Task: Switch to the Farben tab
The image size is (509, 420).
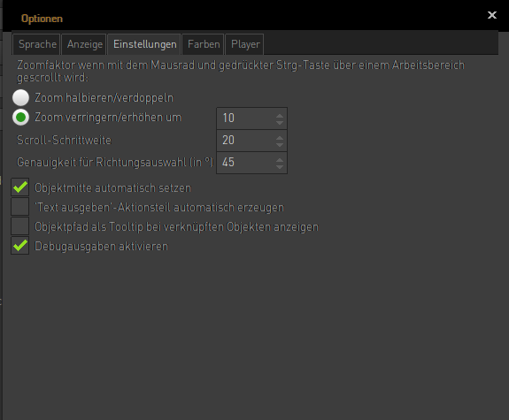Action: [x=204, y=44]
